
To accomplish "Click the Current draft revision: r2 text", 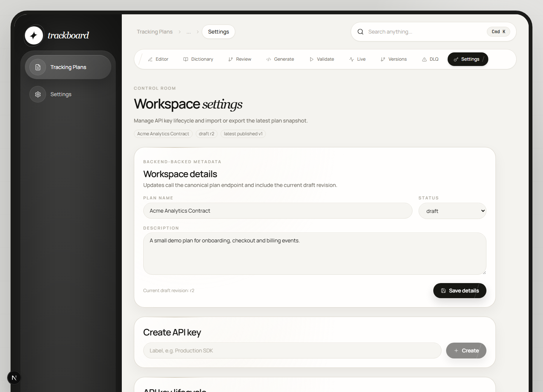I will coord(169,291).
